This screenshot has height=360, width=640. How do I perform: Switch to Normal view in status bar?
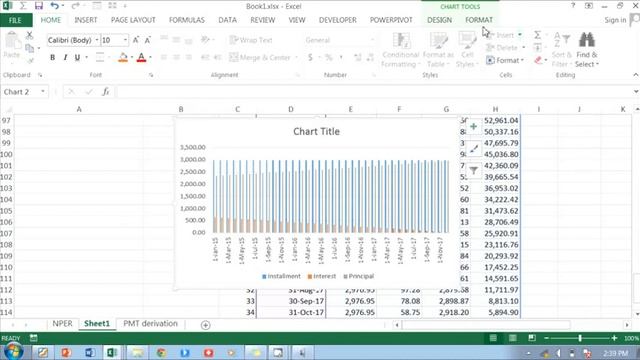coord(493,338)
